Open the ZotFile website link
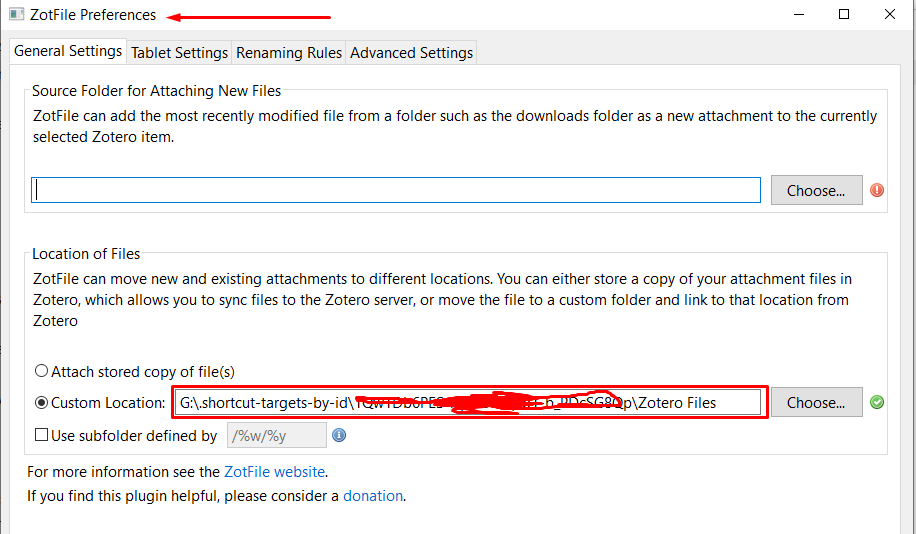 coord(275,471)
